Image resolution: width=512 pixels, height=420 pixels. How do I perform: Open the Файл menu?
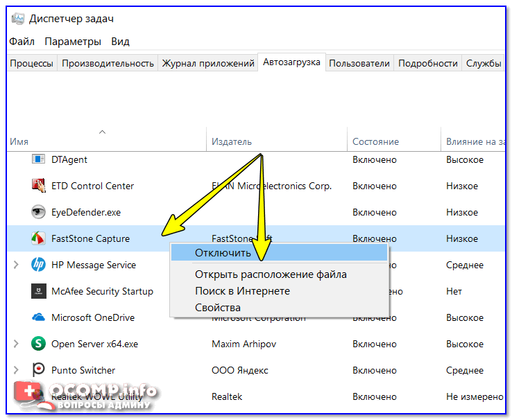coord(22,42)
